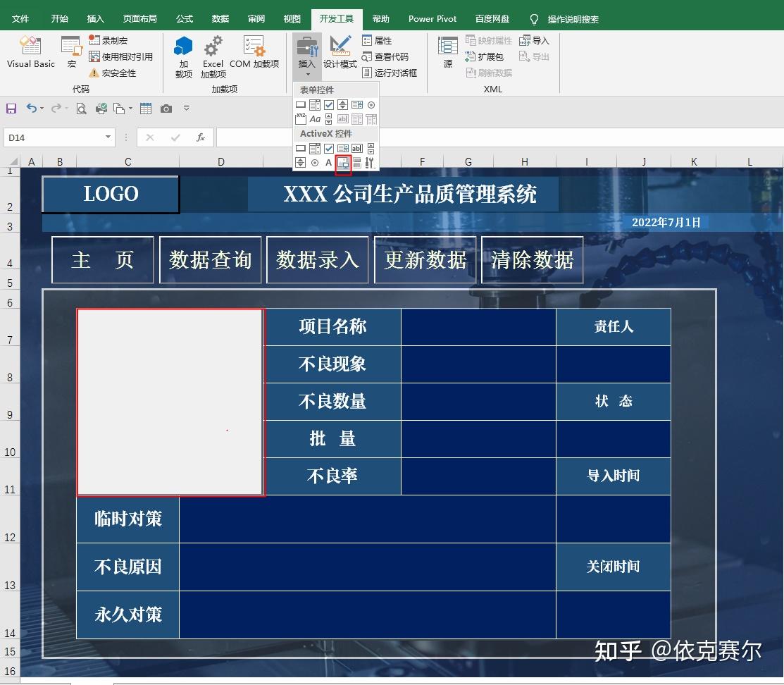This screenshot has width=784, height=685.
Task: Select the ActiveX toggle button control
Action: (357, 163)
